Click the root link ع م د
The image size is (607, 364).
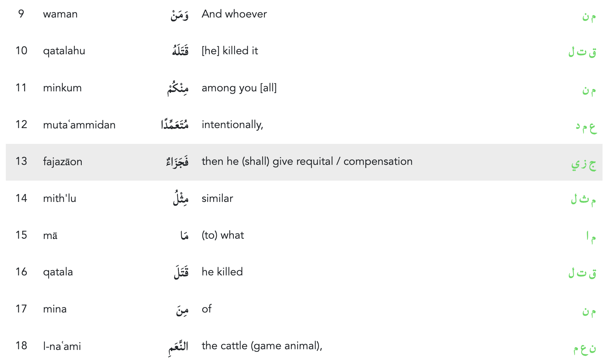(x=586, y=127)
